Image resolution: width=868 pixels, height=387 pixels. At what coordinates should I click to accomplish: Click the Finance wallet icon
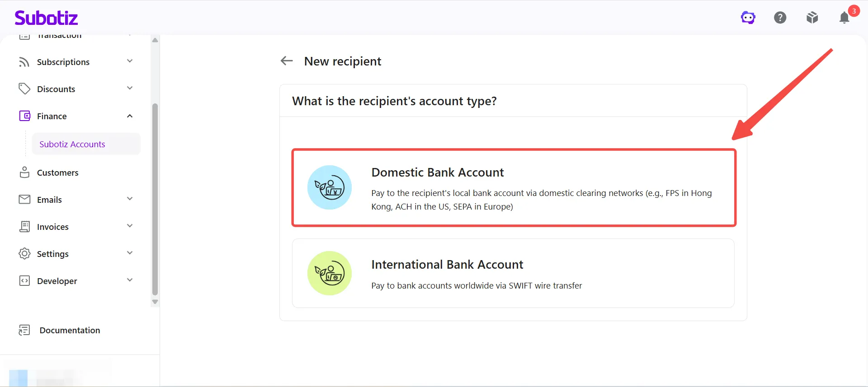[25, 116]
